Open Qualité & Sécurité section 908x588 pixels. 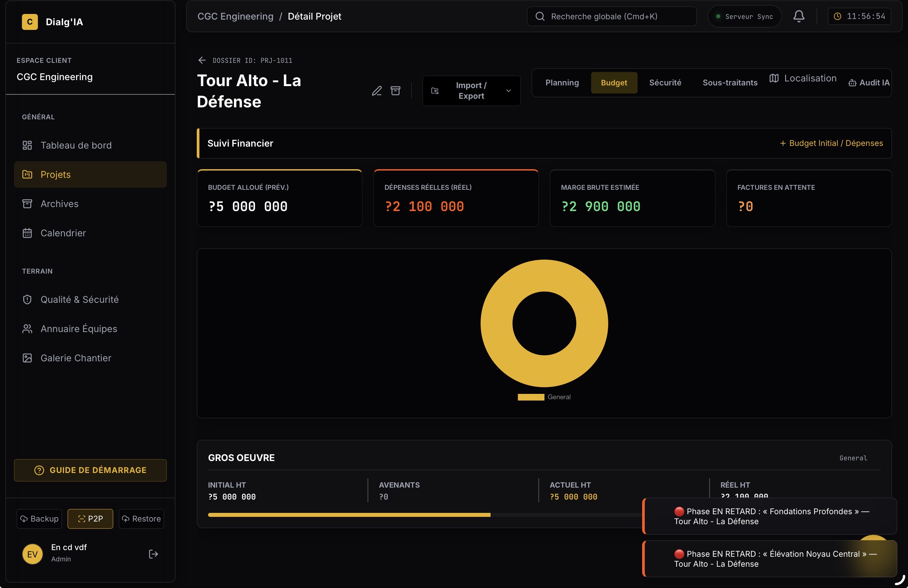[x=79, y=299]
